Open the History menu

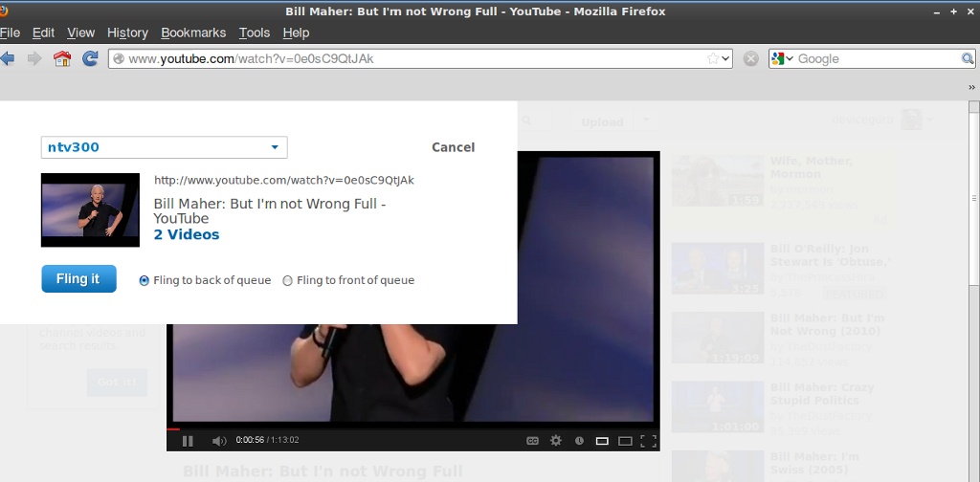click(x=127, y=33)
